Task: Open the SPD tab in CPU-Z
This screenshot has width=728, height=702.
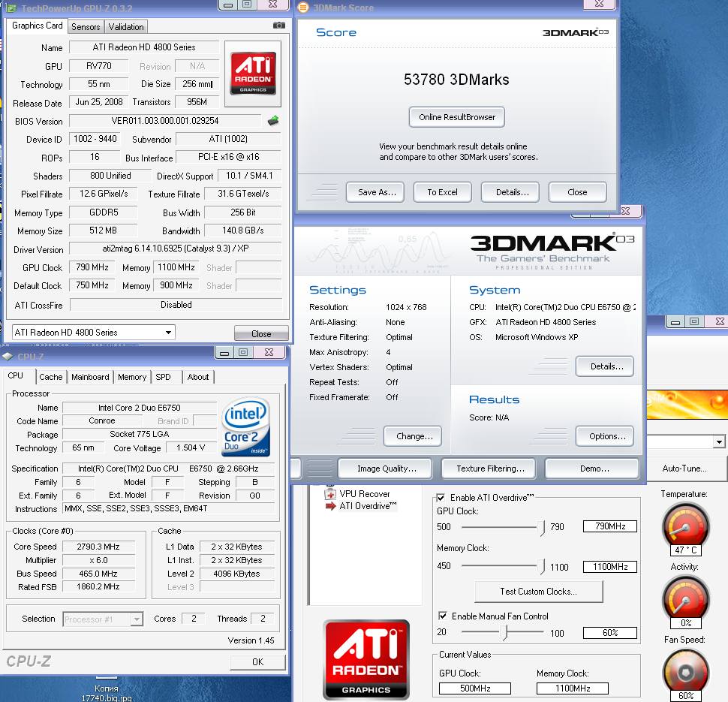Action: point(163,377)
